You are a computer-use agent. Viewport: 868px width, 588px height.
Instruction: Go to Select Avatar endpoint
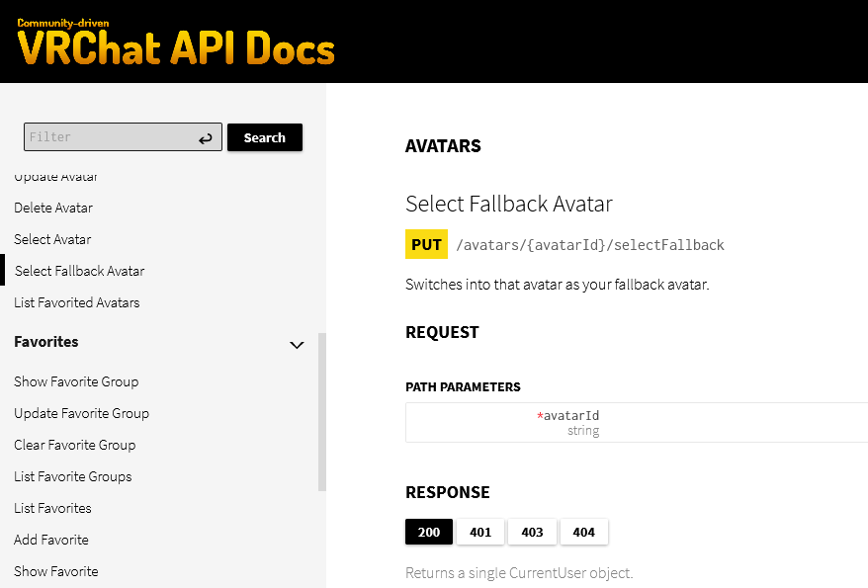pyautogui.click(x=52, y=239)
